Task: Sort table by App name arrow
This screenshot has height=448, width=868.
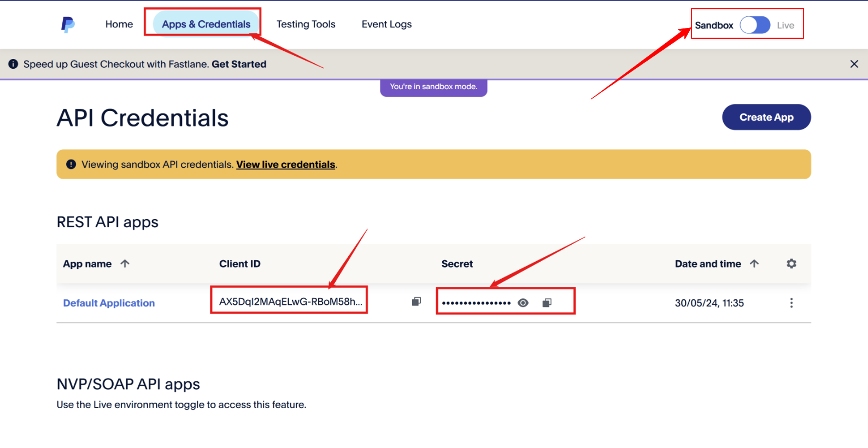Action: [x=125, y=264]
